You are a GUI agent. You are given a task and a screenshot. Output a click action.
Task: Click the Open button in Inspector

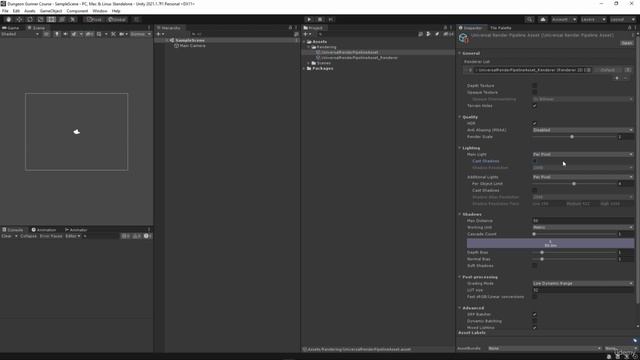(627, 43)
